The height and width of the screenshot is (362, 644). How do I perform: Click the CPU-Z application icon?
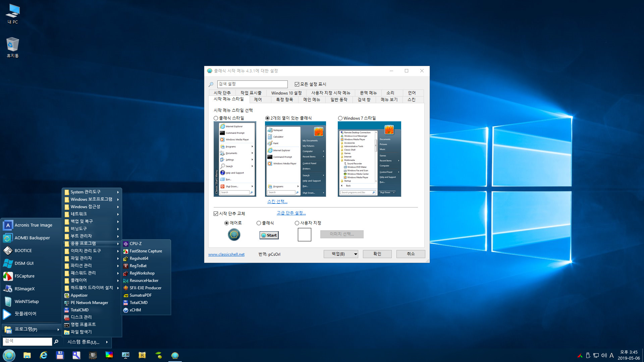(125, 243)
